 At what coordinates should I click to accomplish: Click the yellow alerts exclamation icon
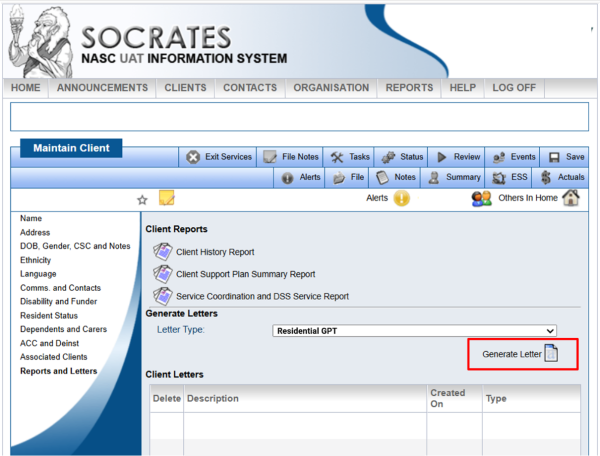point(401,198)
